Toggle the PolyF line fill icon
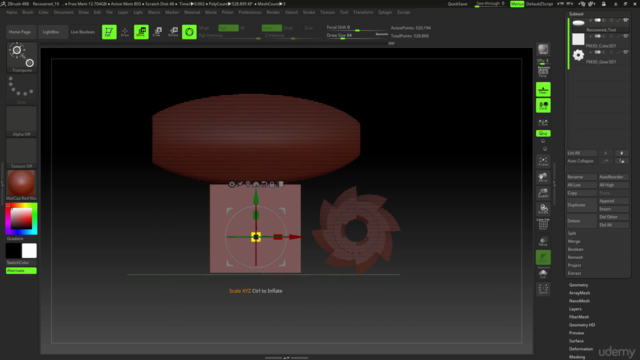This screenshot has height=360, width=640. pos(543,224)
